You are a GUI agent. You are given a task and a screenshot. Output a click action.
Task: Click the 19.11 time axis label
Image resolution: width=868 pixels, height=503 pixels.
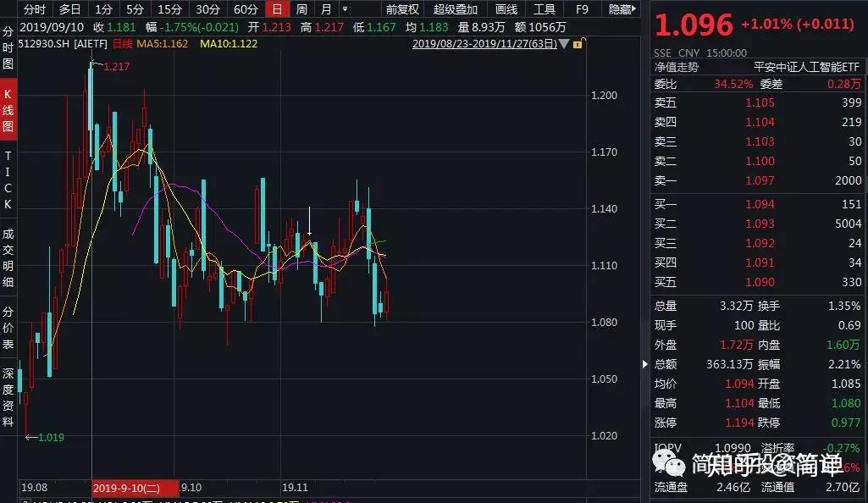click(295, 488)
